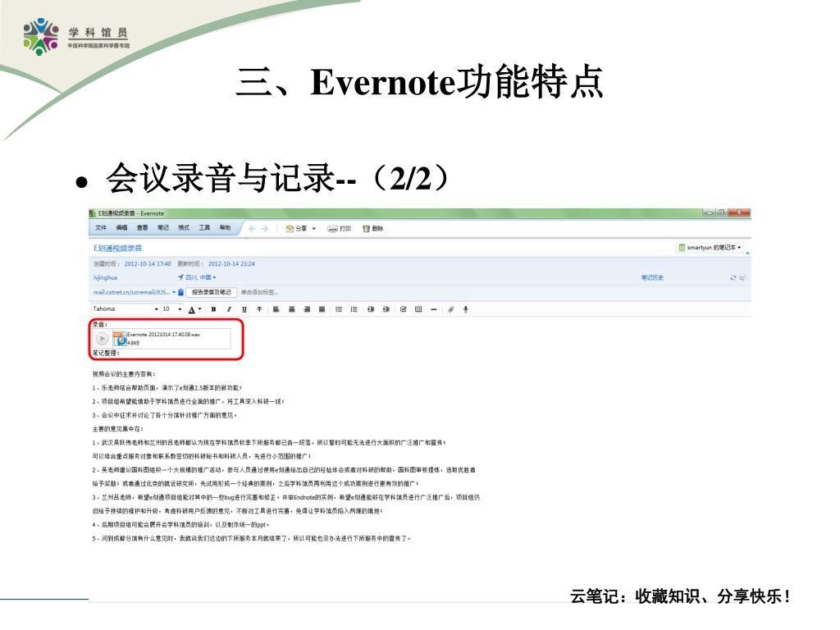
Task: Click the font color A icon
Action: pyautogui.click(x=192, y=309)
